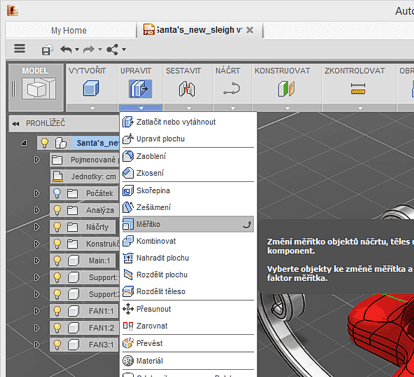Select Skořepina menu entry

[x=188, y=190]
